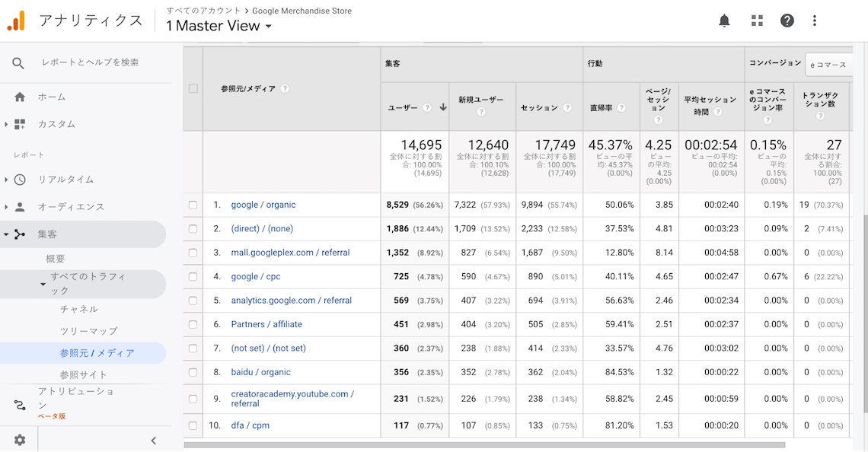Click help icon next to 直帰率 column
Image resolution: width=868 pixels, height=452 pixels.
point(621,107)
